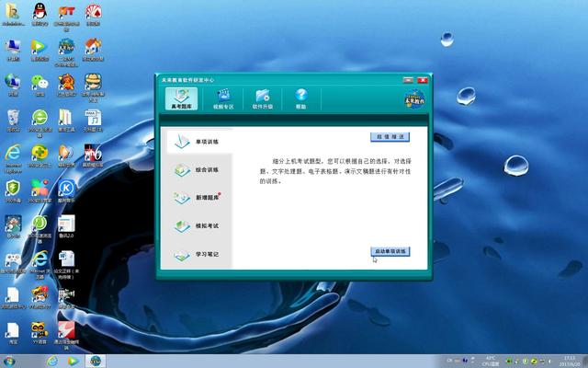Open the Network globe desktop icon
The image size is (588, 368).
click(x=13, y=85)
